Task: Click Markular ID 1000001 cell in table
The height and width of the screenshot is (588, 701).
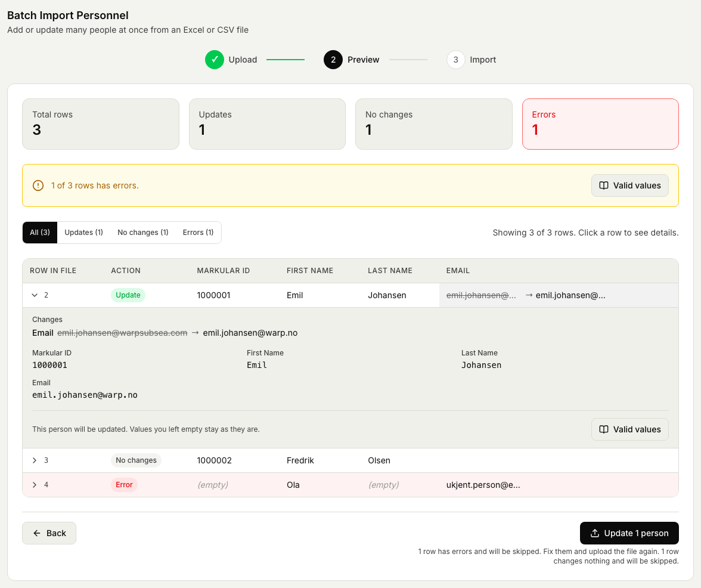Action: point(213,295)
